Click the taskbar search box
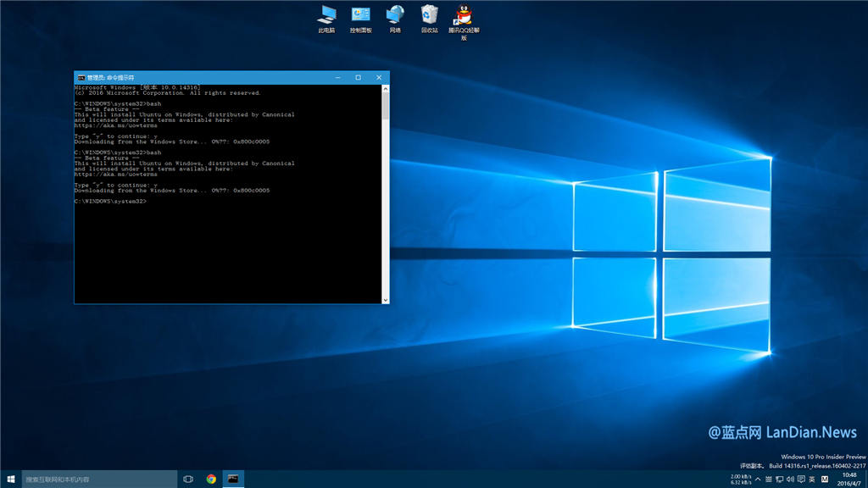The width and height of the screenshot is (868, 488). click(x=93, y=479)
